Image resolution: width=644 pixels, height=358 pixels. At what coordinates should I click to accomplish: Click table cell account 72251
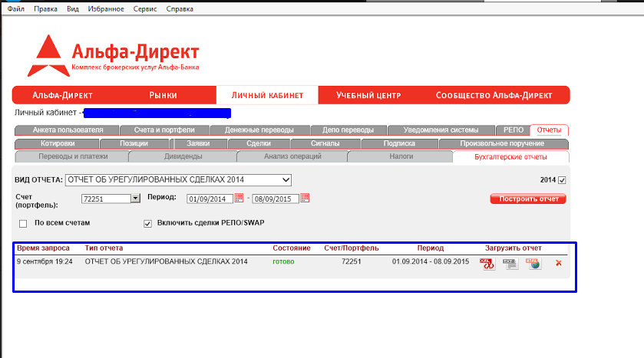point(351,261)
